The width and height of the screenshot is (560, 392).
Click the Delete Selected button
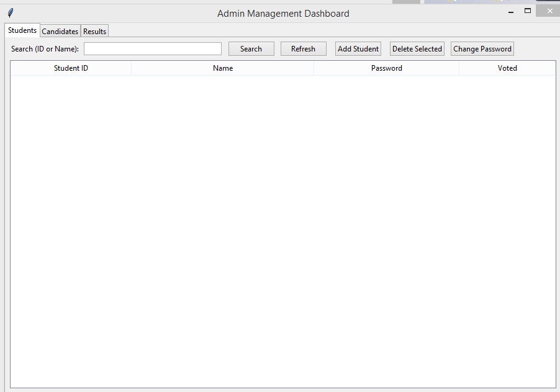[417, 49]
